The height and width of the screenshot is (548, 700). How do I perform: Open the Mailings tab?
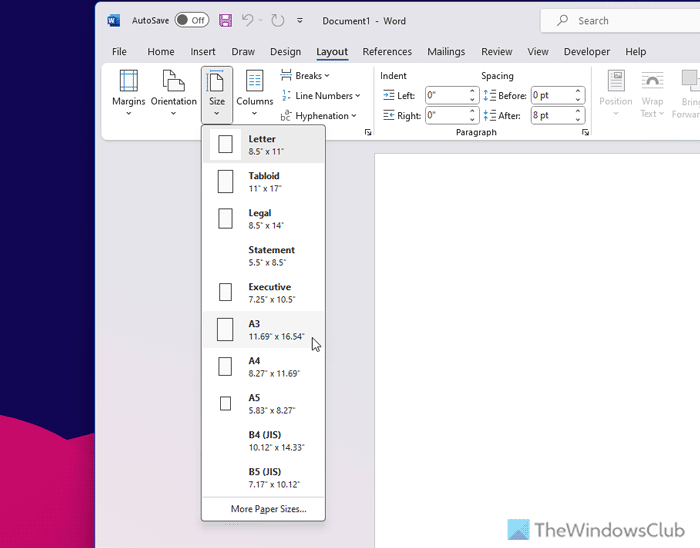(446, 52)
